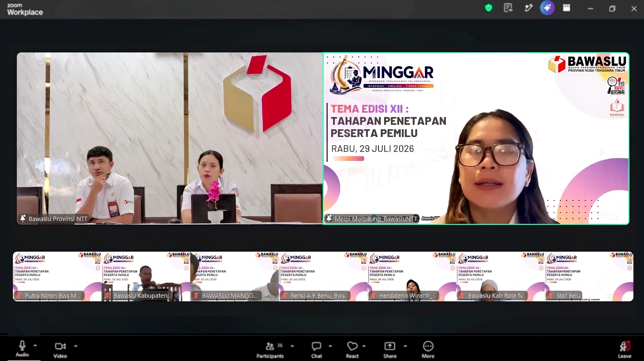Screen dimensions: 644x361
Task: Select the Putra Niron Bws participant thumbnail
Action: (57, 276)
